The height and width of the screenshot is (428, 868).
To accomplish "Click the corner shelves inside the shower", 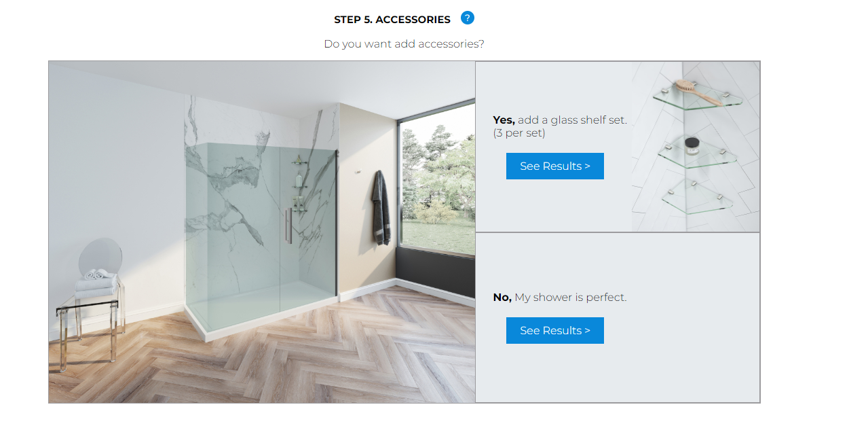I will coord(298,183).
